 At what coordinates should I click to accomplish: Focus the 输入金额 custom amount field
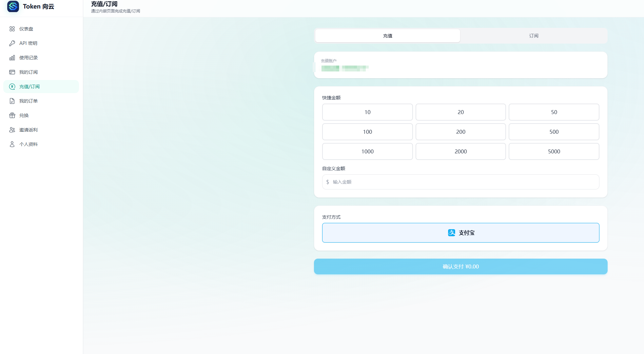click(460, 182)
